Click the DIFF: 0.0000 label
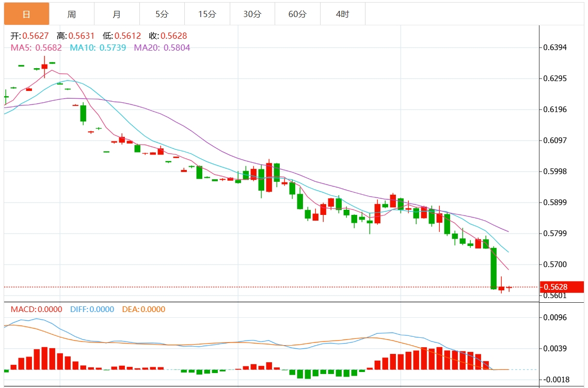The height and width of the screenshot is (388, 588). [92, 309]
